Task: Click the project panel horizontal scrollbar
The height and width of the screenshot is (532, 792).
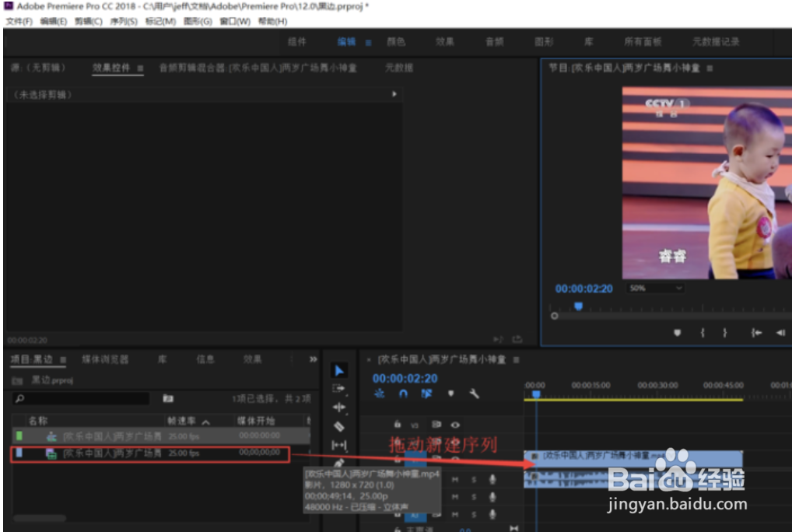Action: pyautogui.click(x=40, y=518)
